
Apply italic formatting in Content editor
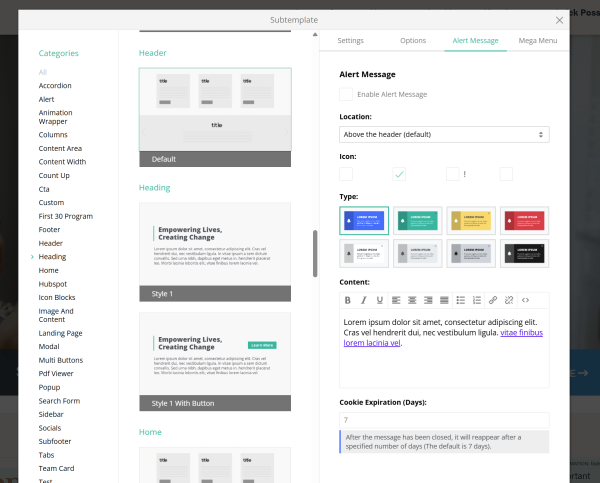[364, 300]
